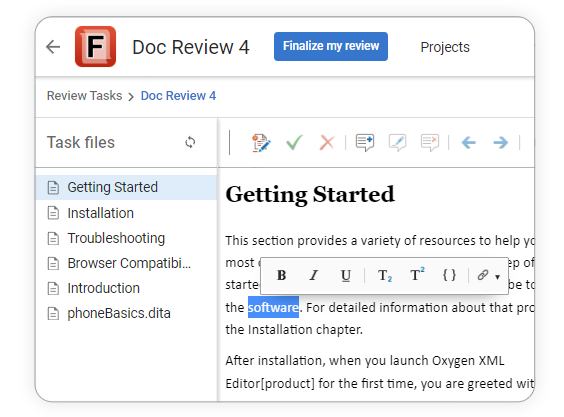Apply superscript formatting

point(417,275)
